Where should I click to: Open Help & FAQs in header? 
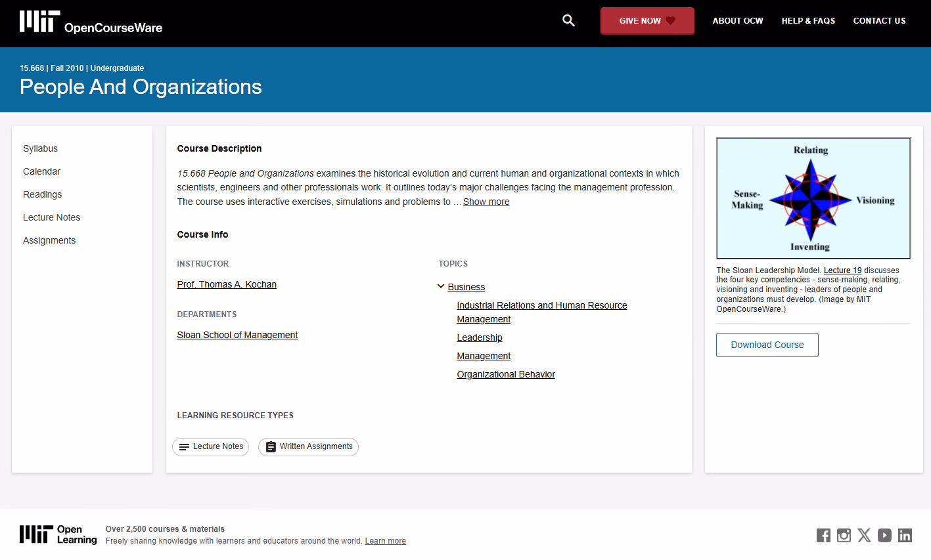coord(808,21)
